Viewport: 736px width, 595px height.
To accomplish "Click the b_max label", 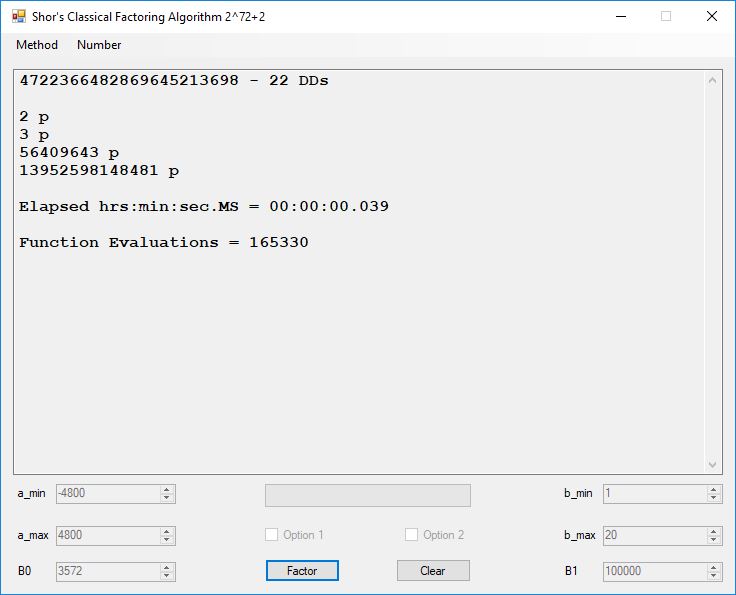I will click(580, 535).
